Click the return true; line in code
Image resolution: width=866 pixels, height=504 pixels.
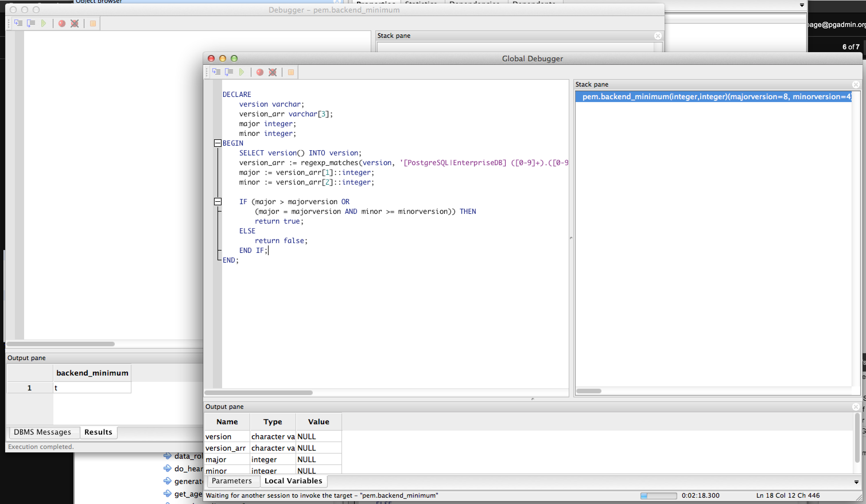[279, 221]
